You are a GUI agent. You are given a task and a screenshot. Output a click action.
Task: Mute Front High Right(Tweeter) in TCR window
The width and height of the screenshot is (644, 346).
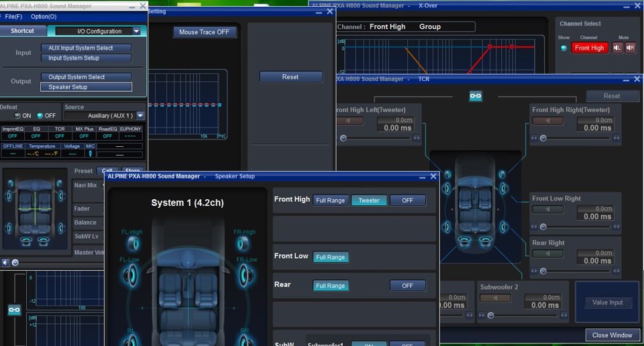(x=547, y=121)
